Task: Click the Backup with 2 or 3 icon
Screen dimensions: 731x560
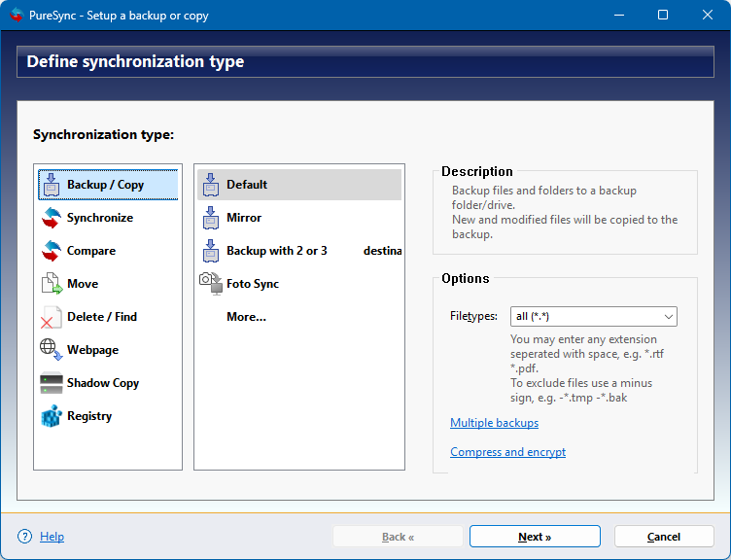Action: pyautogui.click(x=211, y=251)
